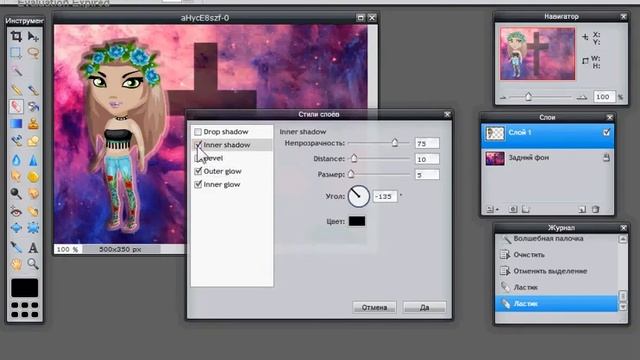Click the Навигатор zoom slider handle
Screen dimensions: 640x360
click(529, 97)
